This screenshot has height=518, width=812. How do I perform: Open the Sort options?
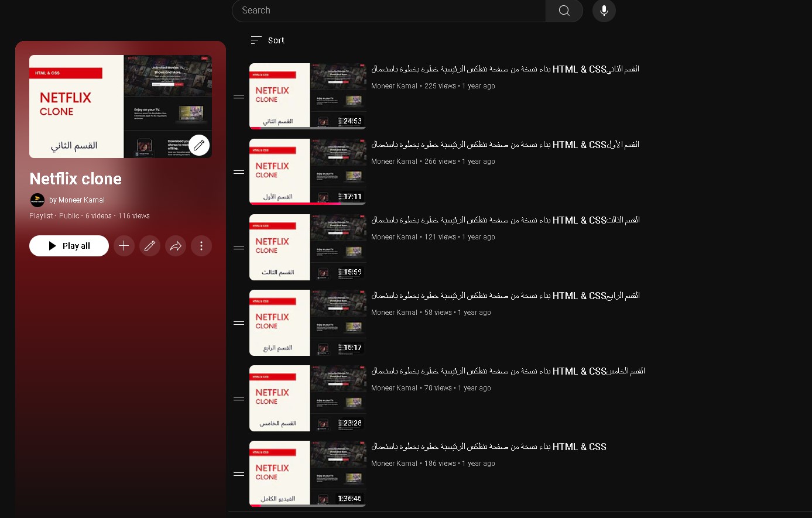pos(268,40)
